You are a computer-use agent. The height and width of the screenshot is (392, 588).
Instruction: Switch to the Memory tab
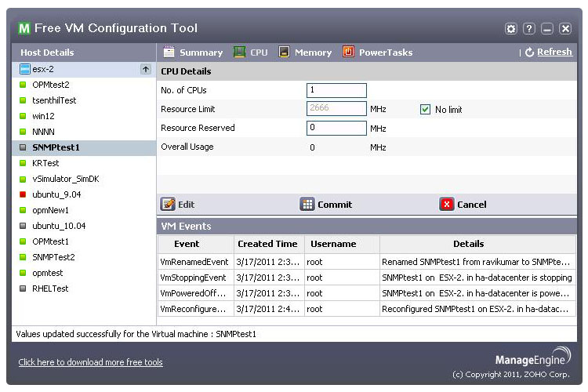(x=313, y=53)
